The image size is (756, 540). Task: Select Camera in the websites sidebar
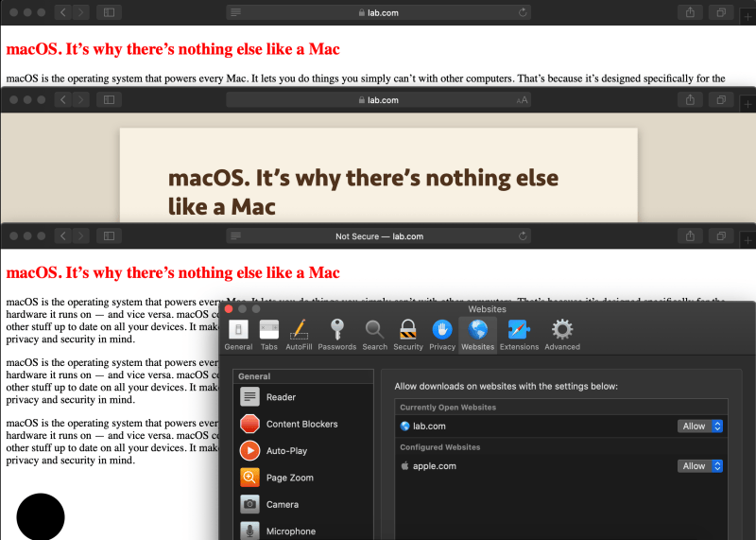point(303,504)
